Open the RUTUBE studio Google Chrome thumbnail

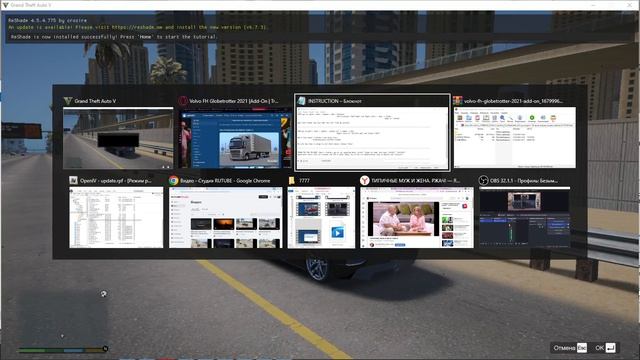tap(225, 218)
